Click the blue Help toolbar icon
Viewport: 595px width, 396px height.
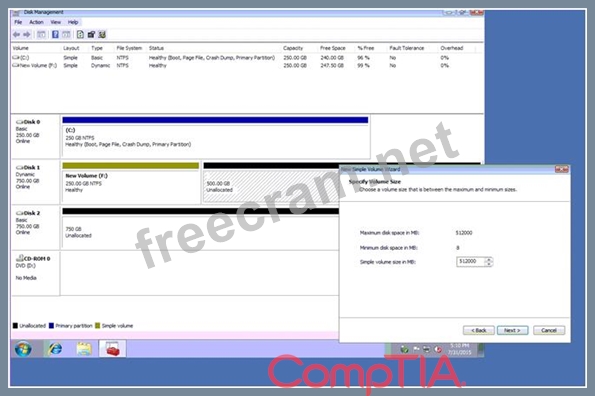coord(55,35)
